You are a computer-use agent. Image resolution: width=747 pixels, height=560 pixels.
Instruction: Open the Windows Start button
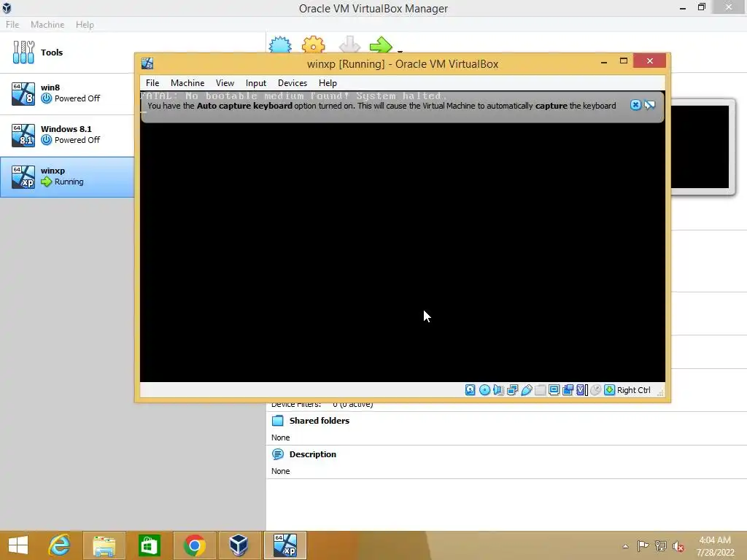(18, 545)
